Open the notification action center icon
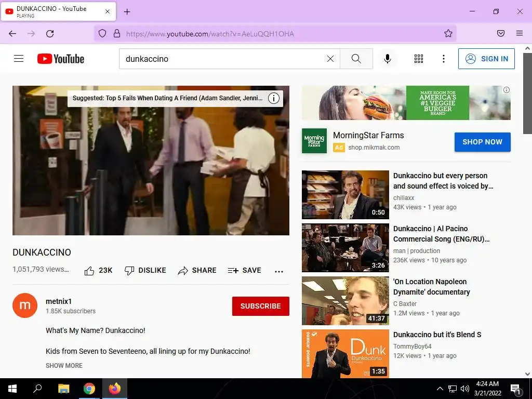 (x=515, y=389)
